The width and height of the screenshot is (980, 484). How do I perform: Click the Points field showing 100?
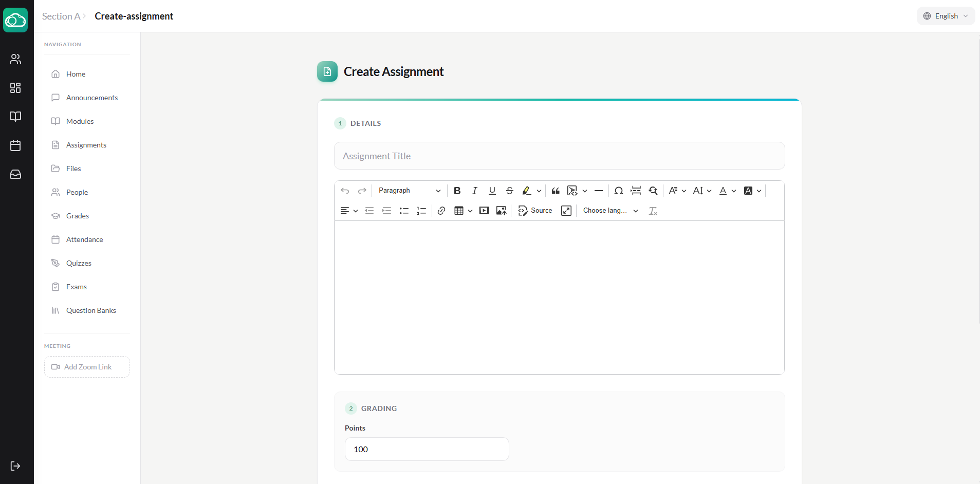(427, 449)
